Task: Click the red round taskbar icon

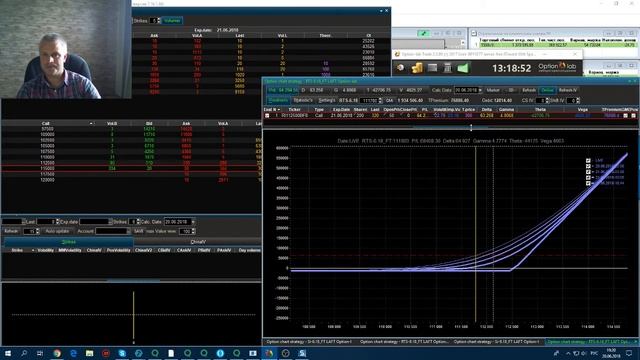Action: tap(106, 353)
